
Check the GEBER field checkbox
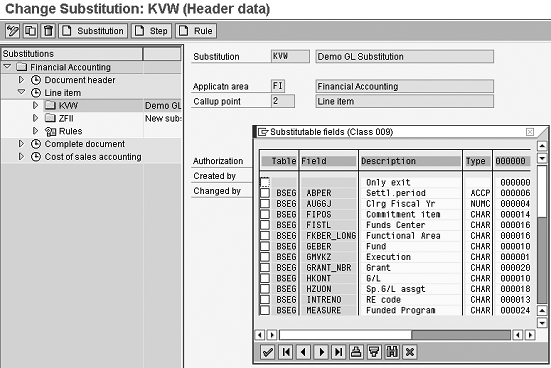[x=265, y=246]
